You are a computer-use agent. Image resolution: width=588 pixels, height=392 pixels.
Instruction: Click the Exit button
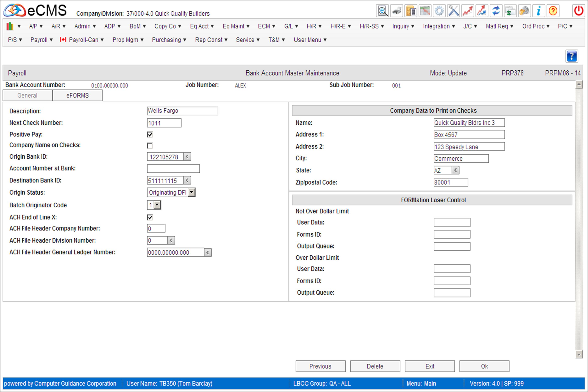pyautogui.click(x=430, y=366)
